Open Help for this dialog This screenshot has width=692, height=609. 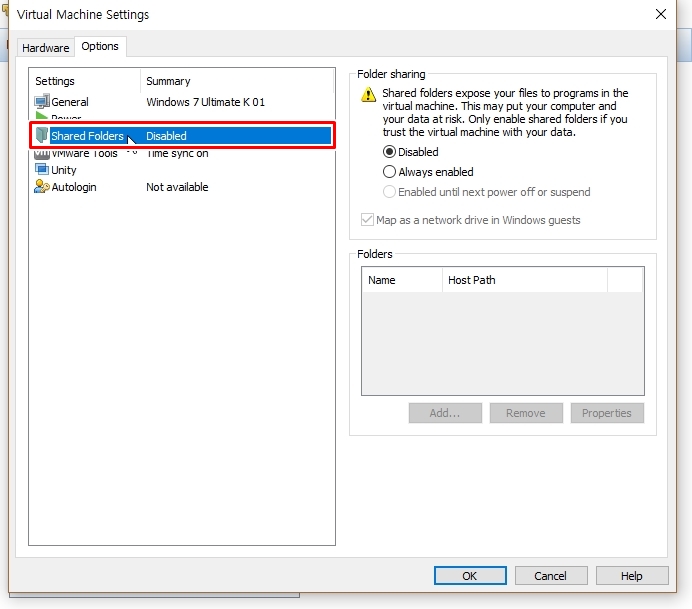[631, 576]
